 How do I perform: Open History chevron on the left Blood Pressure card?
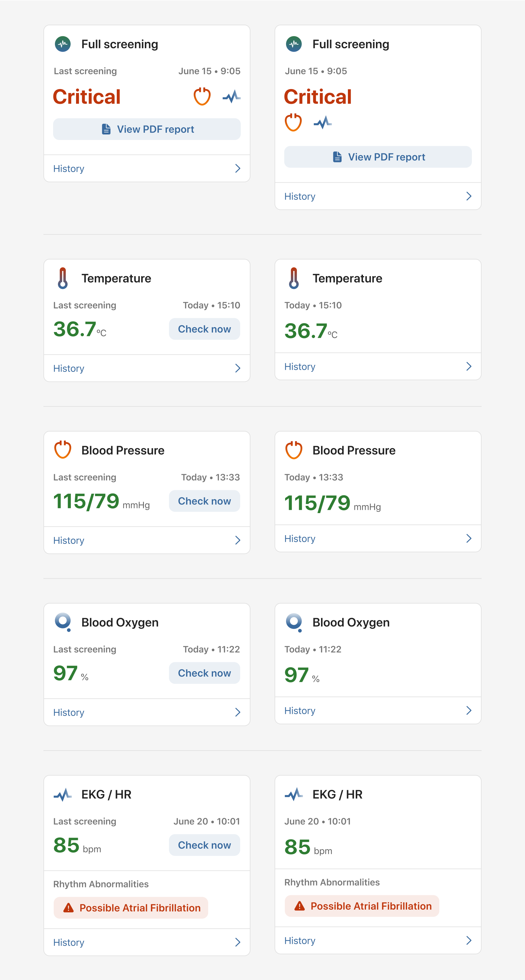[x=238, y=540]
